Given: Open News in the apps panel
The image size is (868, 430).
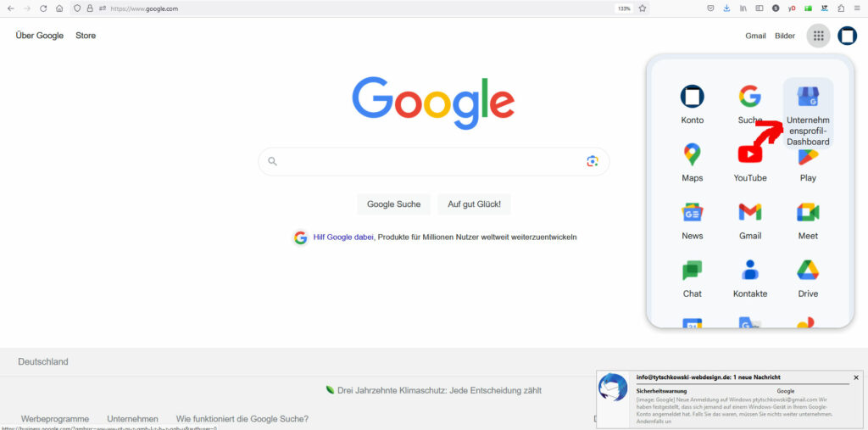Looking at the screenshot, I should [x=693, y=220].
